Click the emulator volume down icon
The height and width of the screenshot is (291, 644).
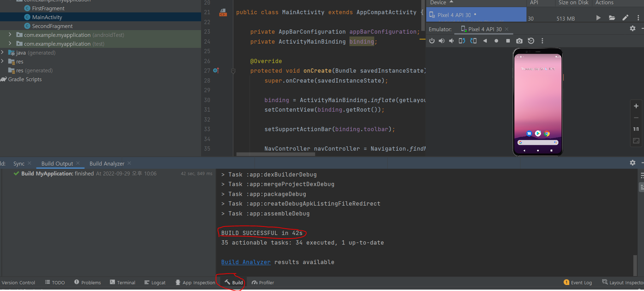click(451, 41)
